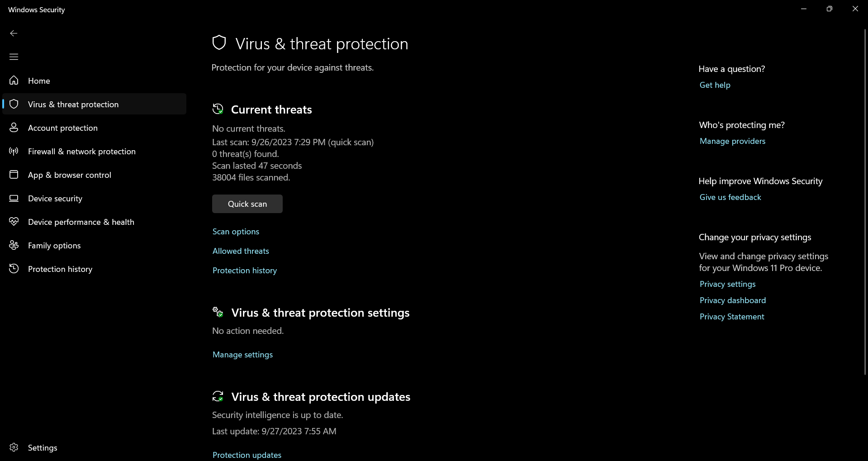Open Protection history in the sidebar

coord(60,269)
